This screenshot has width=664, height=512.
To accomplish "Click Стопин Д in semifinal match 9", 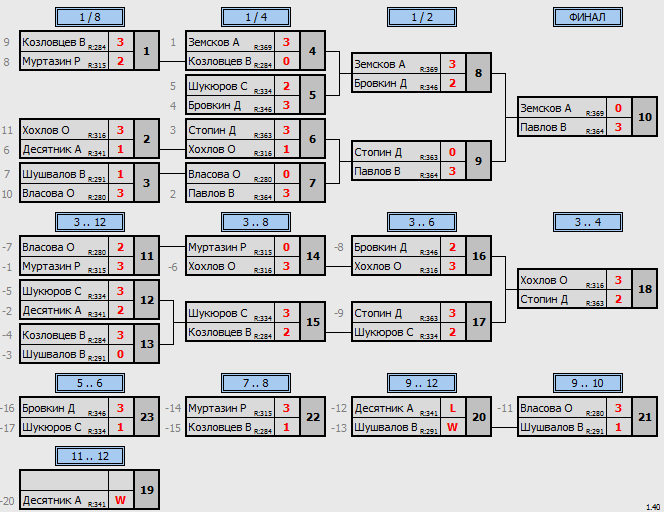I will 378,152.
